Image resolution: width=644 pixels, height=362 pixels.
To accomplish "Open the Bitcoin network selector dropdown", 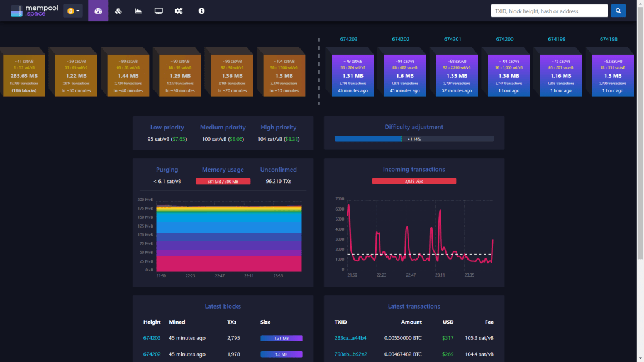I will coord(72,11).
